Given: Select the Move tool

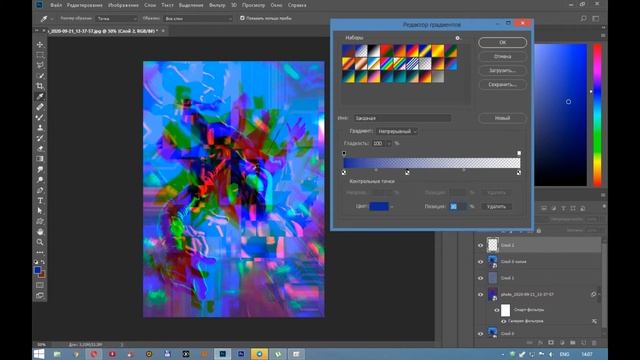Looking at the screenshot, I should [40, 44].
